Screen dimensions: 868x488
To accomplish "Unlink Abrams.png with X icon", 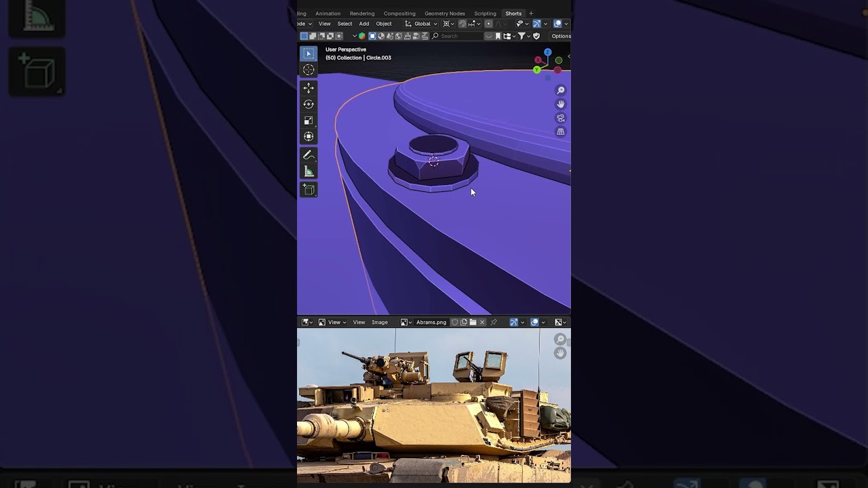I will (482, 323).
